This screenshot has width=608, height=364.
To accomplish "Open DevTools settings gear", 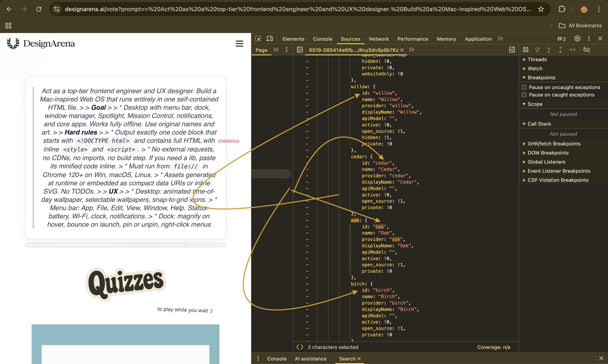I will tap(577, 38).
